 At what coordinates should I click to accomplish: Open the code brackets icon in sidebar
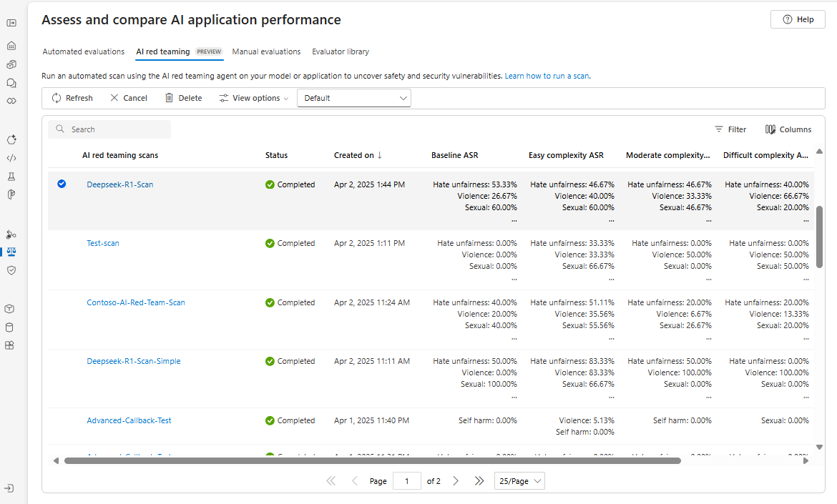[11, 158]
